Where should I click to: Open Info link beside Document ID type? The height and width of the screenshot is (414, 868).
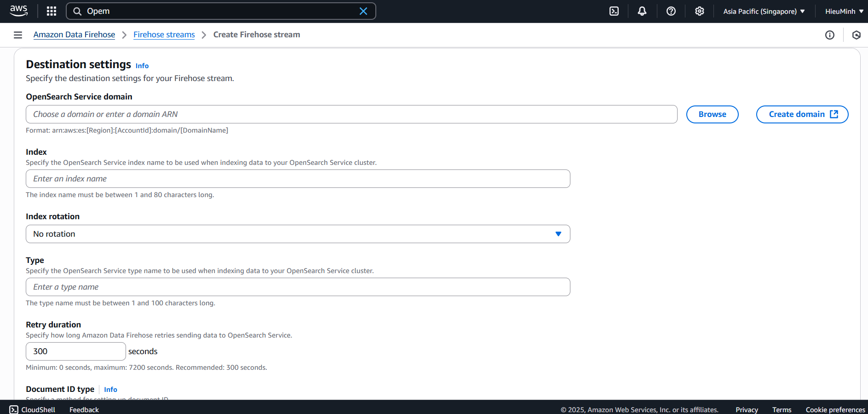pos(110,390)
